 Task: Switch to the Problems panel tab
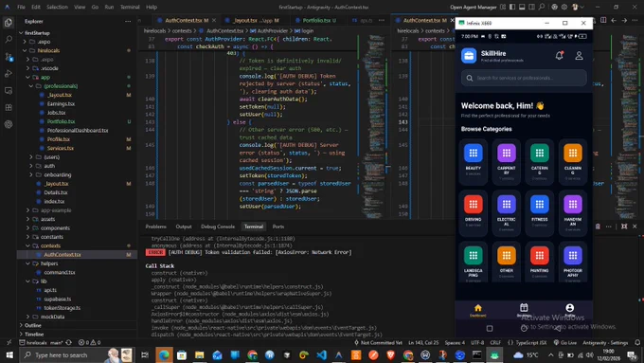tap(155, 227)
